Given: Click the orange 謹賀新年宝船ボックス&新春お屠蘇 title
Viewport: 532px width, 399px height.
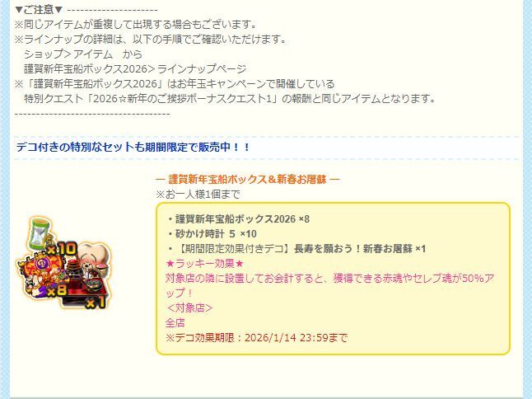Looking at the screenshot, I should [247, 179].
